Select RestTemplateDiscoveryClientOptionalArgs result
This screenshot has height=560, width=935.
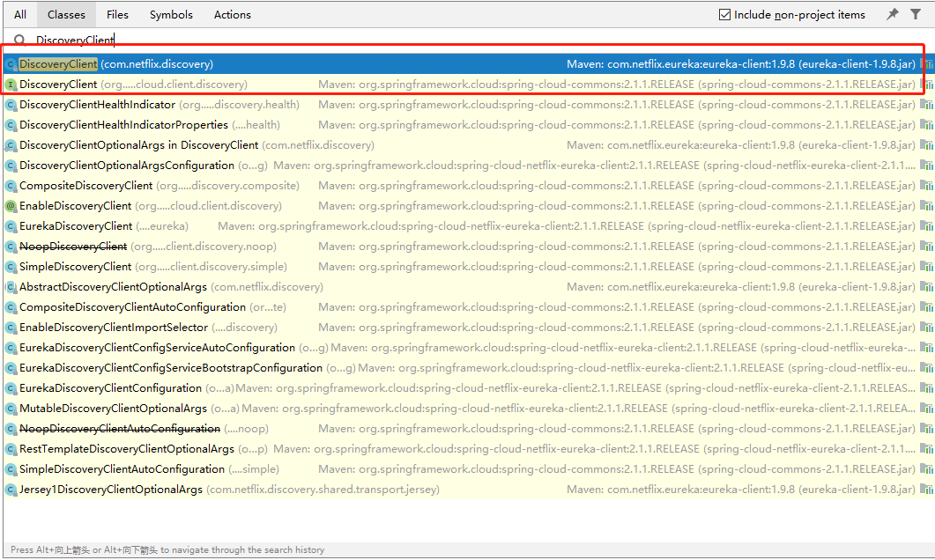tap(468, 448)
